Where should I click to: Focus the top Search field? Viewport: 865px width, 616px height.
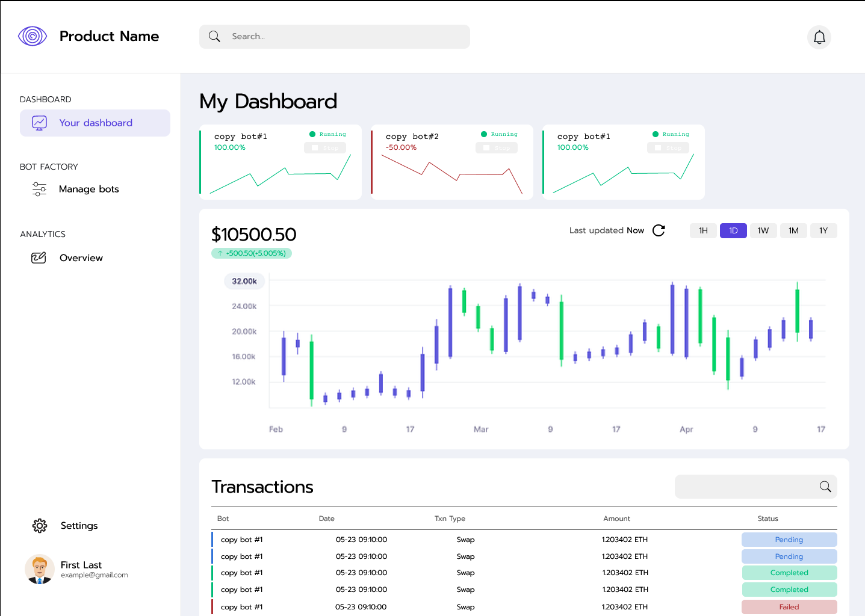click(335, 37)
